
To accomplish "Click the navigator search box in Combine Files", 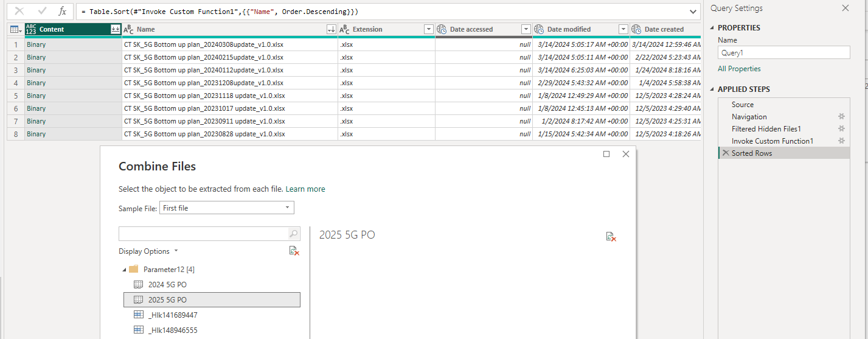I will [x=203, y=234].
